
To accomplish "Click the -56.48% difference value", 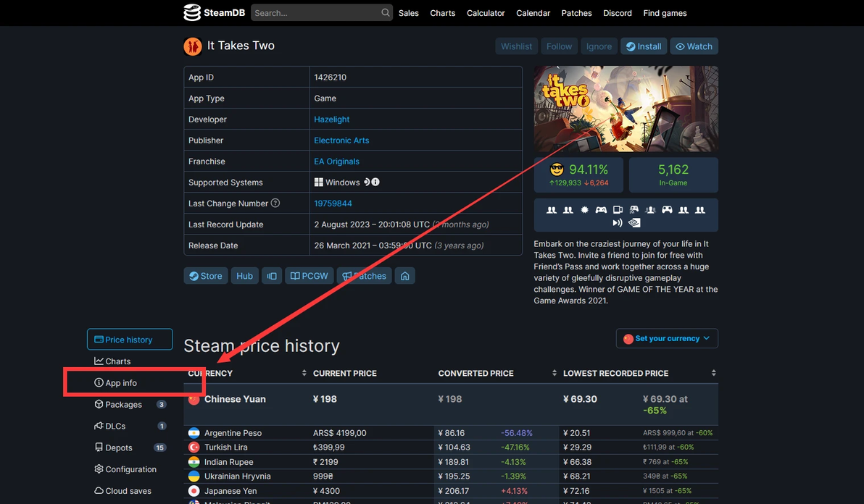I will [516, 433].
